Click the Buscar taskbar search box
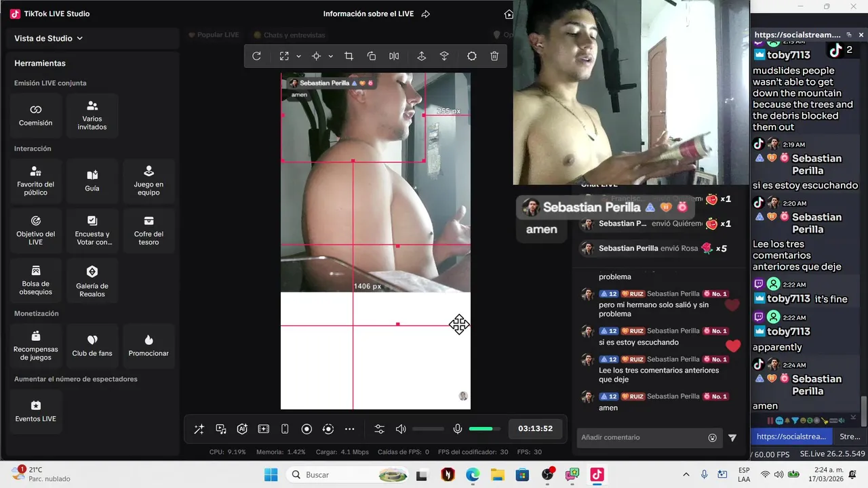The height and width of the screenshot is (488, 868). (346, 474)
